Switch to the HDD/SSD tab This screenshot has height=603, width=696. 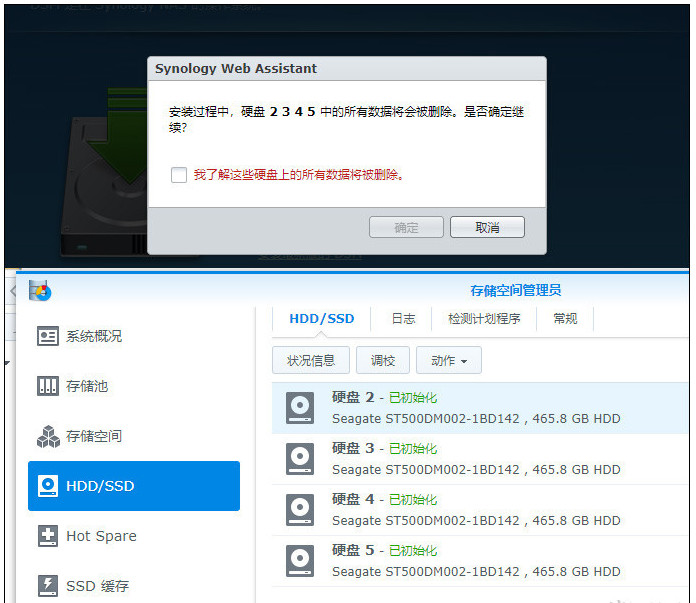(x=321, y=318)
